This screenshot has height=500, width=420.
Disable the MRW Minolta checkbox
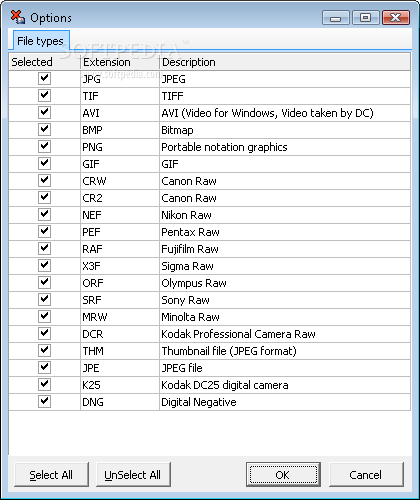(44, 317)
